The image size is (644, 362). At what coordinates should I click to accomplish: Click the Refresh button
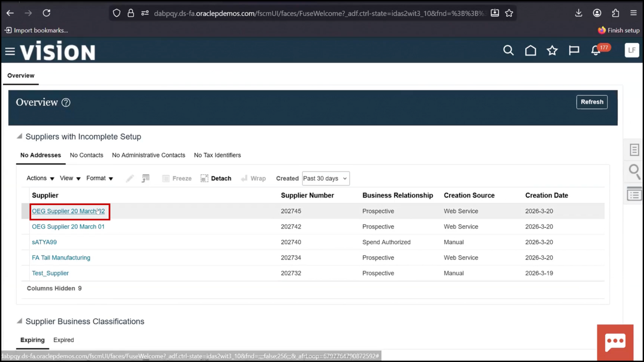click(x=592, y=102)
